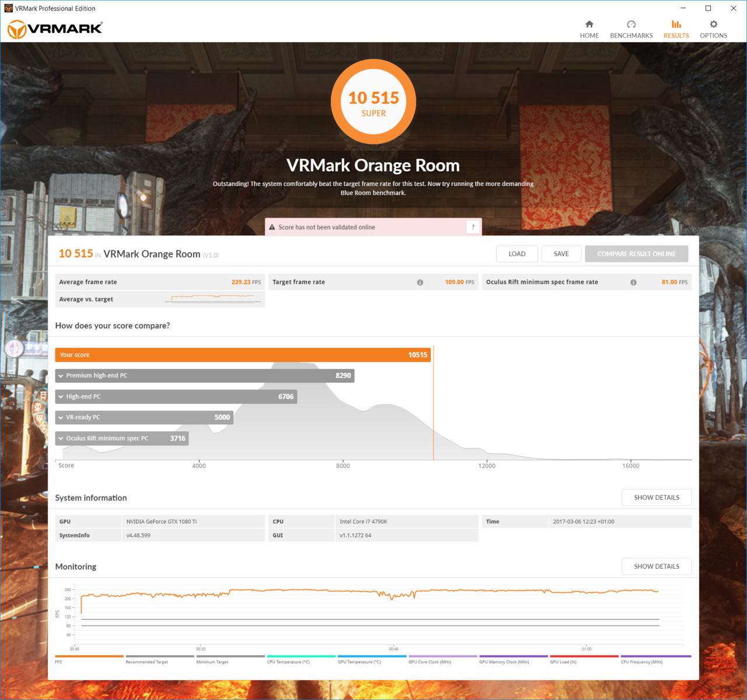Select the GPU Load legend

pos(584,659)
